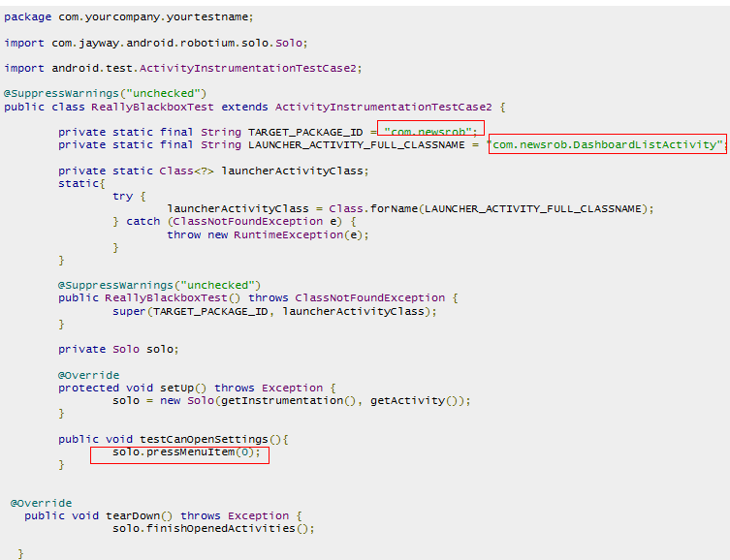Click 'private Solo solo;' declaration
This screenshot has height=560, width=730.
[118, 350]
